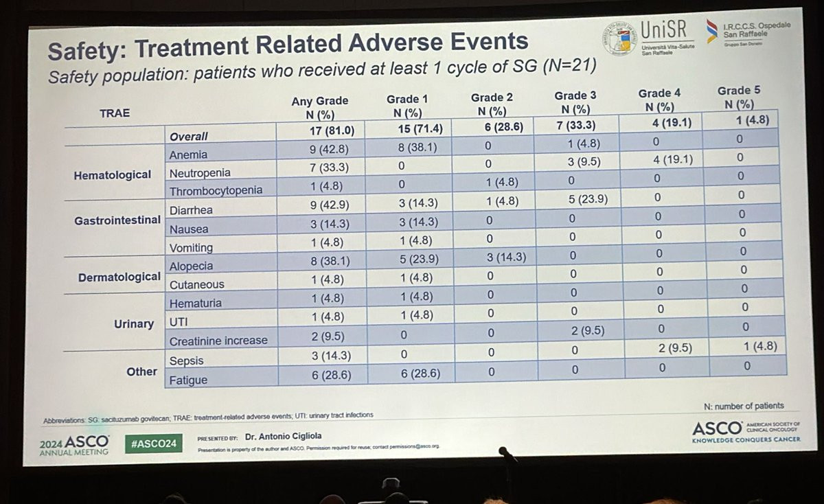Screen dimensions: 824x504
Task: Select the 'Other' category label
Action: [141, 371]
